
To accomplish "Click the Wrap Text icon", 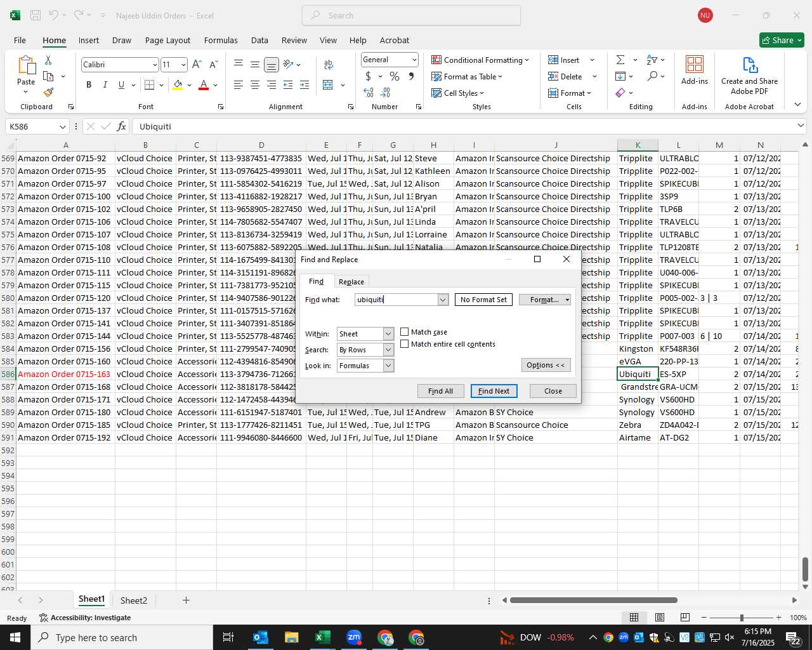I will 329,64.
